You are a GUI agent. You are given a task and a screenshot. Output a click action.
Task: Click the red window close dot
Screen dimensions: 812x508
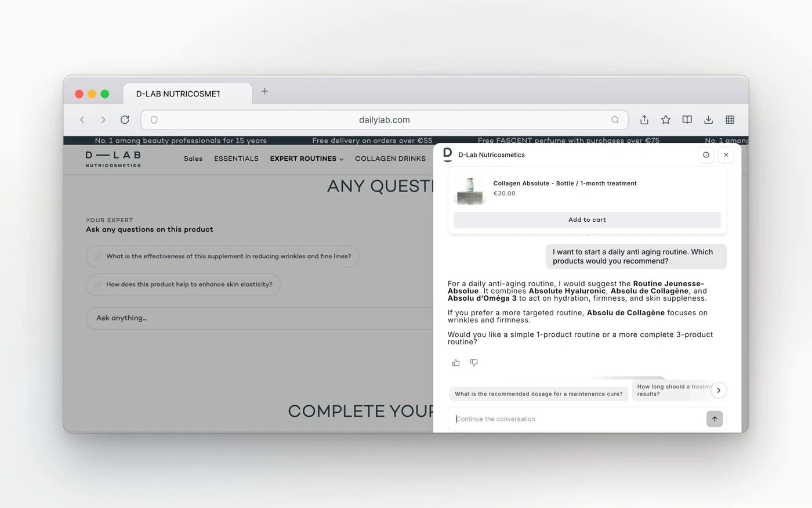(79, 94)
